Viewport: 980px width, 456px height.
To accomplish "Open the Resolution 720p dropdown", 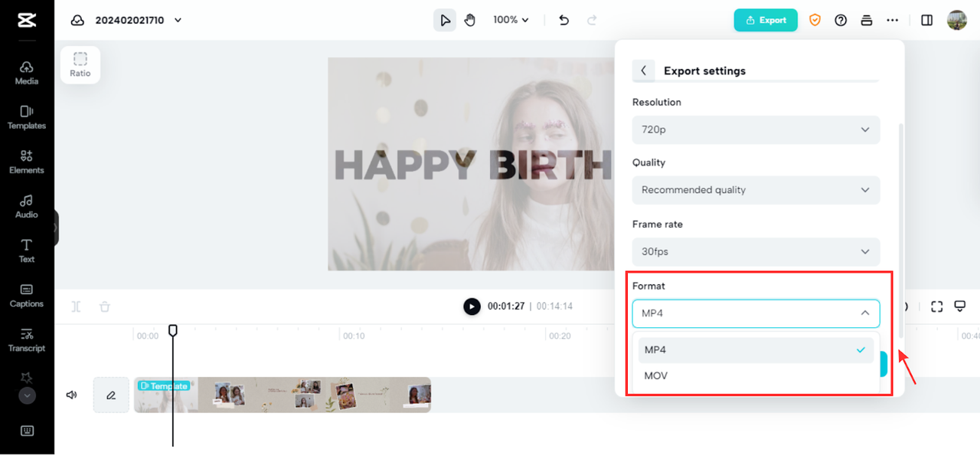I will pos(756,130).
